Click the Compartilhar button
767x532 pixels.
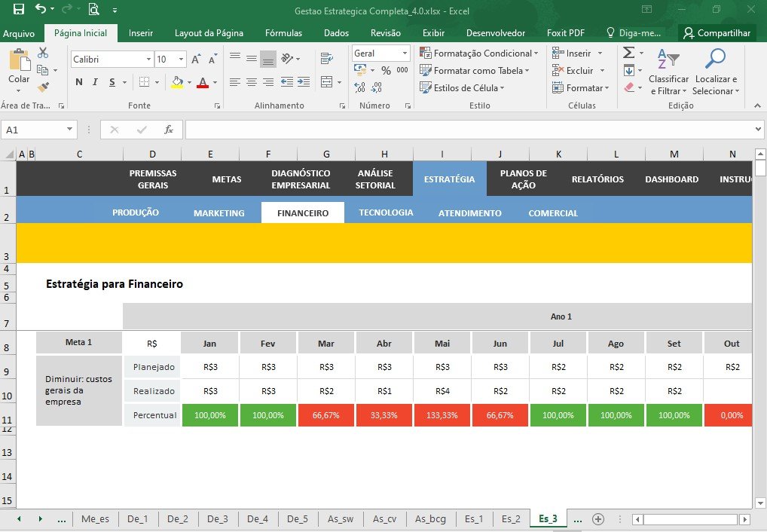click(717, 33)
